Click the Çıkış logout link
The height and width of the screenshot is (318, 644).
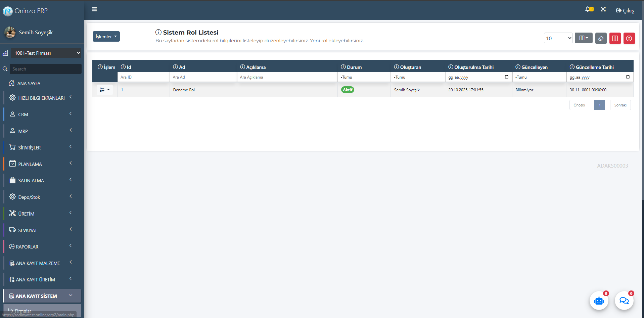625,11
